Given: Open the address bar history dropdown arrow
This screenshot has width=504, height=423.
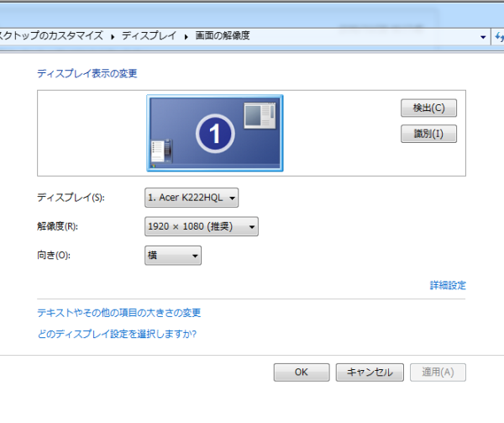Looking at the screenshot, I should (483, 37).
